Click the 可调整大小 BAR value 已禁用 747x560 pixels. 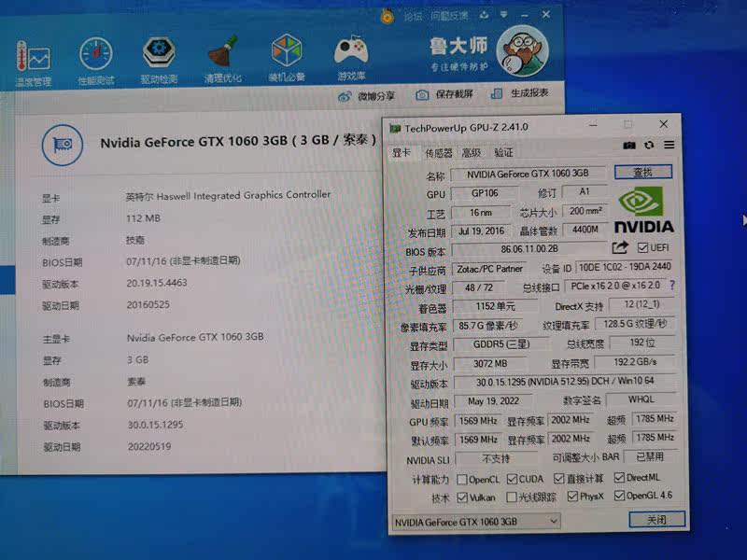pos(650,456)
